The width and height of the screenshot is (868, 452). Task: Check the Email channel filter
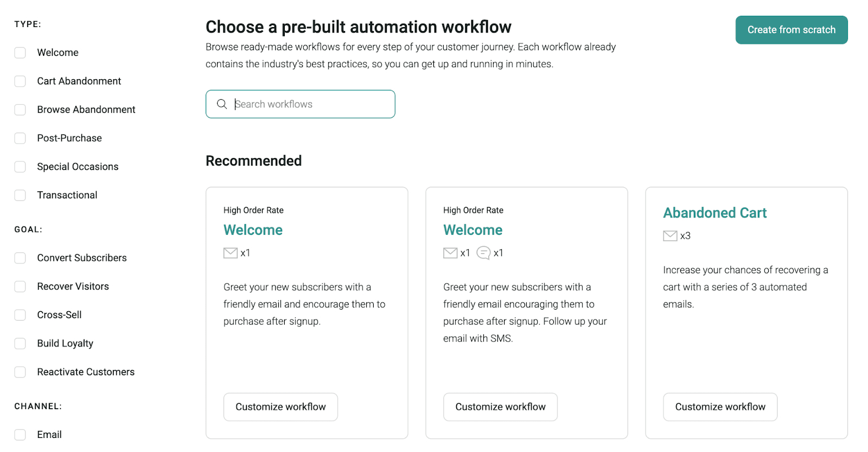[20, 435]
